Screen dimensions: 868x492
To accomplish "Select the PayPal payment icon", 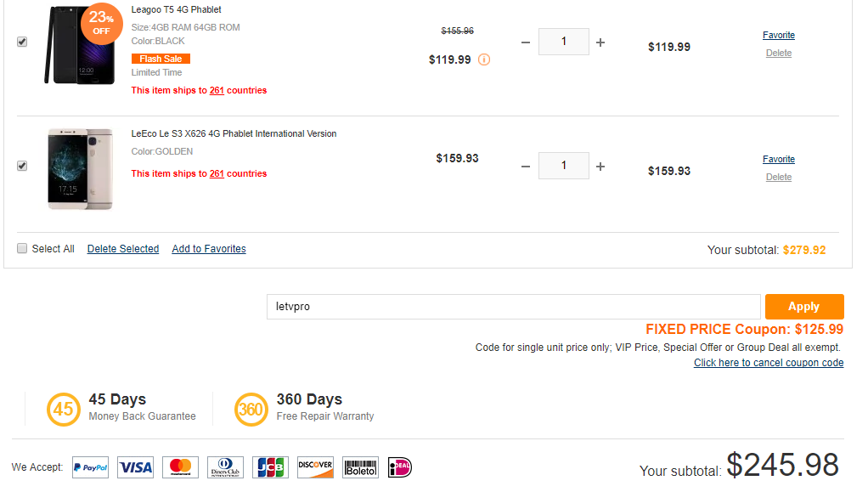I will click(90, 467).
